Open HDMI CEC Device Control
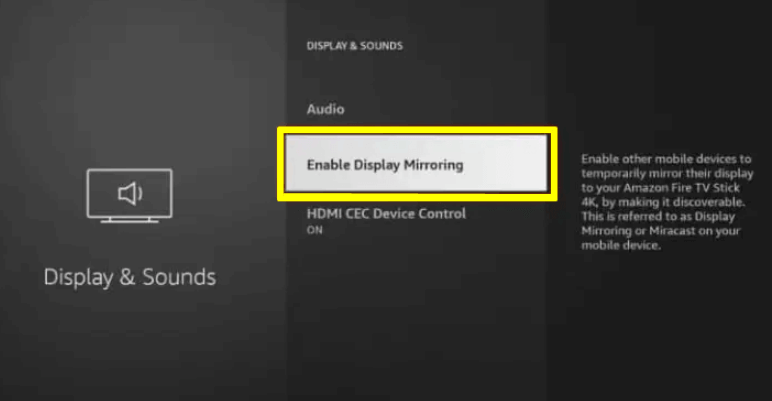This screenshot has height=401, width=772. pyautogui.click(x=386, y=214)
